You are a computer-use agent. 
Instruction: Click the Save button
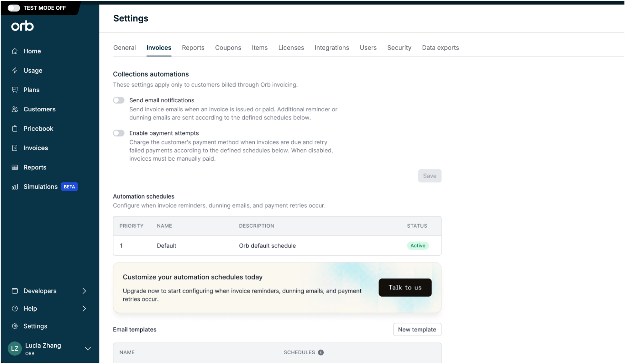[x=430, y=176]
